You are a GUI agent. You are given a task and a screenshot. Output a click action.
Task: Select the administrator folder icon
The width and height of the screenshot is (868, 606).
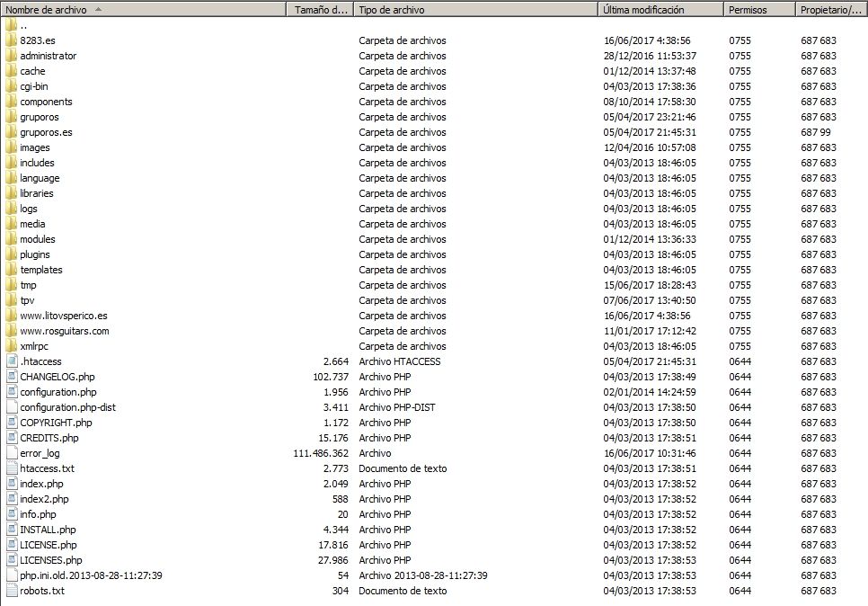pos(11,56)
